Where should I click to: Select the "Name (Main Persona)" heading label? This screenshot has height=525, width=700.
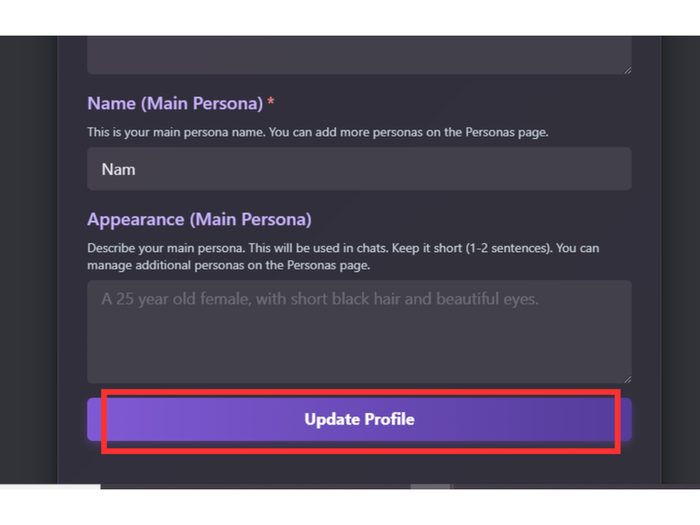tap(175, 103)
